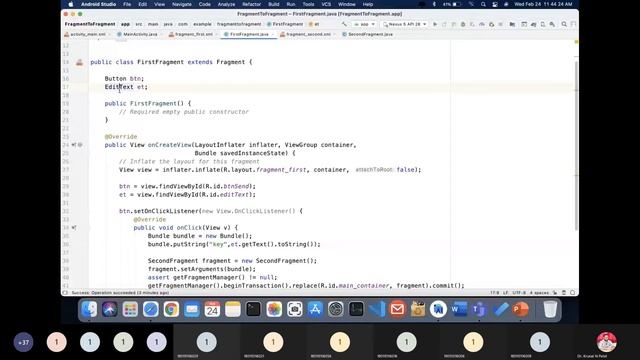The width and height of the screenshot is (640, 360).
Task: Click the fragmenttofragment package breadcrumb
Action: (239, 24)
